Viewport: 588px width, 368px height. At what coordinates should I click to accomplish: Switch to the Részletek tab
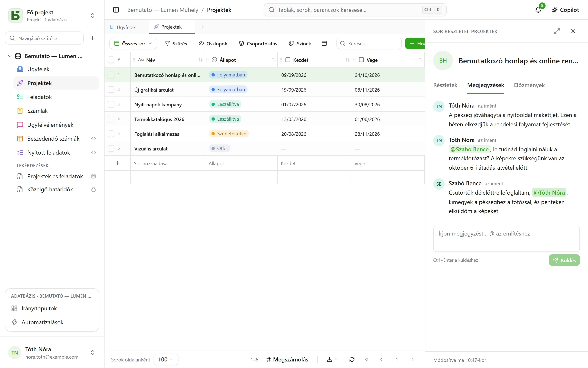coord(445,85)
